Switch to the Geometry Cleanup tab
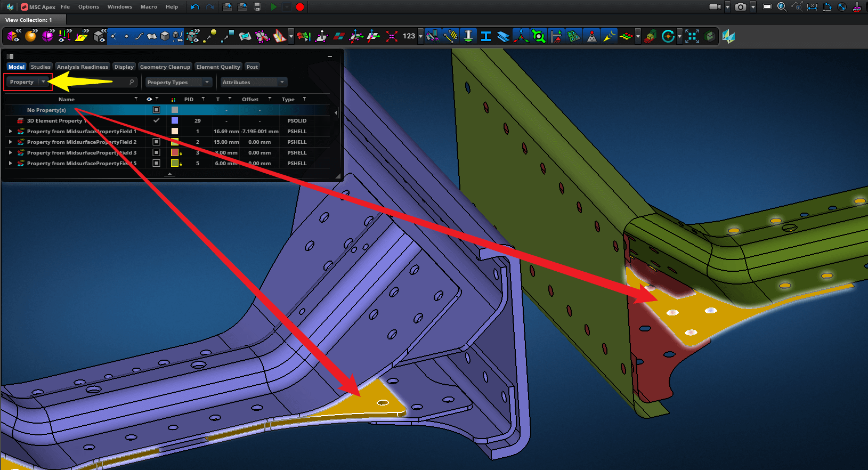The height and width of the screenshot is (470, 868). tap(165, 67)
